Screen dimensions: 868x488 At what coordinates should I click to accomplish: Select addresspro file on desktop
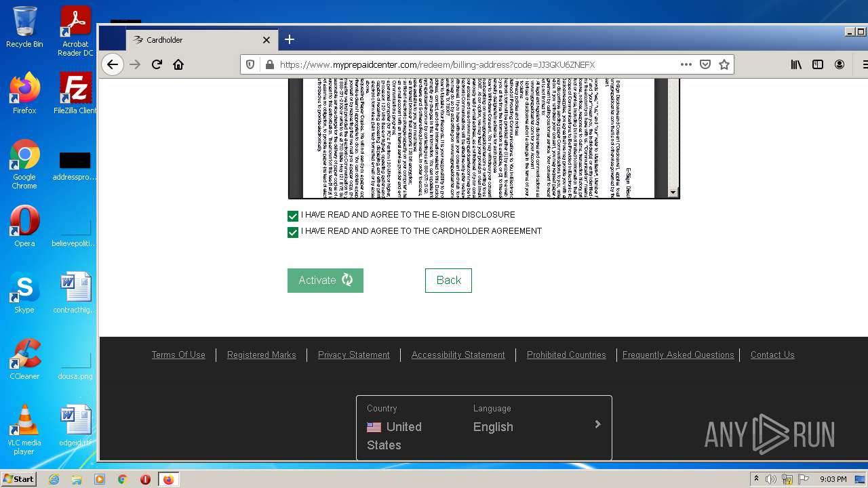coord(75,167)
